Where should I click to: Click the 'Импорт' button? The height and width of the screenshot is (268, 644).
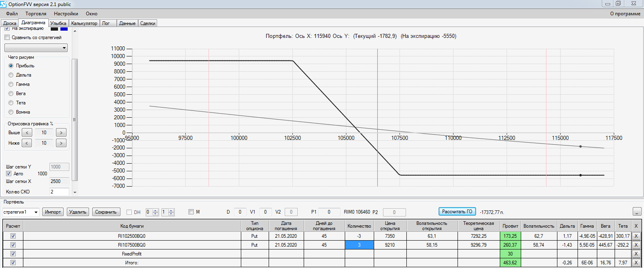click(53, 212)
